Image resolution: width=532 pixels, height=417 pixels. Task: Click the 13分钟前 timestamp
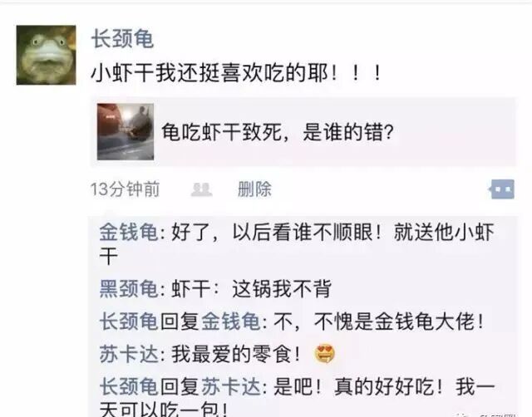point(125,189)
